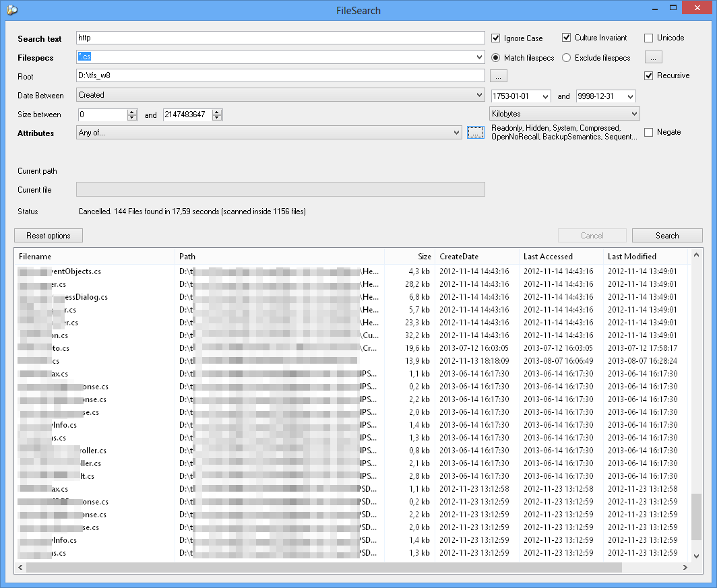Sort results by Size column header

[x=410, y=257]
